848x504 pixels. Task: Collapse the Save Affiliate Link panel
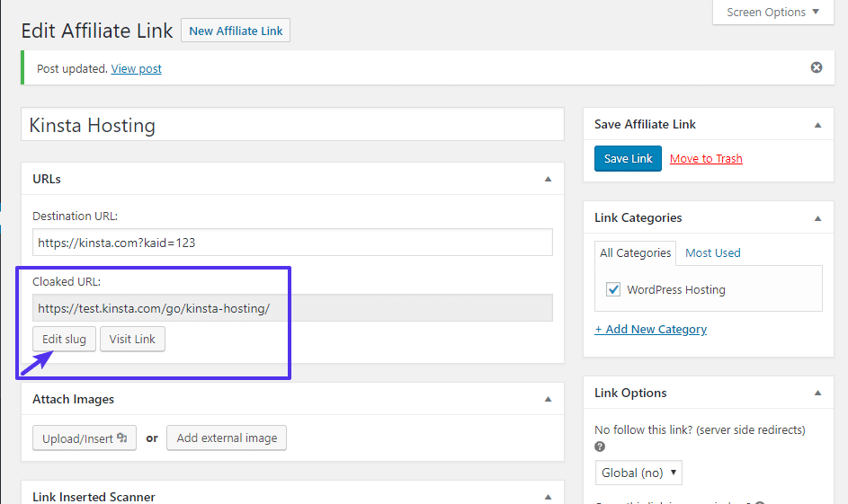pos(817,125)
